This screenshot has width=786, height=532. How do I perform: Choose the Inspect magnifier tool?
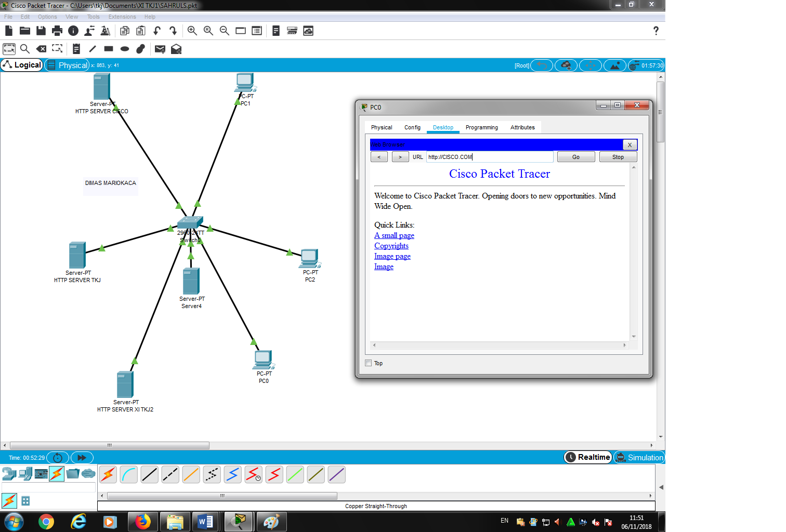pyautogui.click(x=25, y=49)
